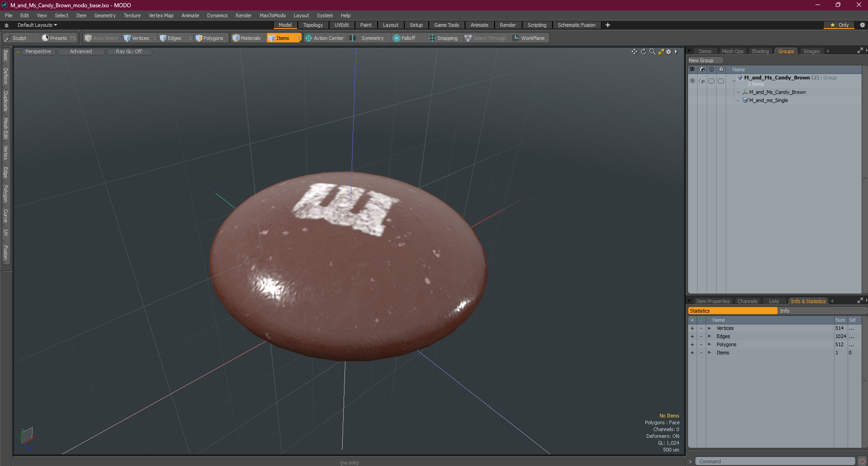The width and height of the screenshot is (868, 466).
Task: Add a new layout tab
Action: pos(608,25)
